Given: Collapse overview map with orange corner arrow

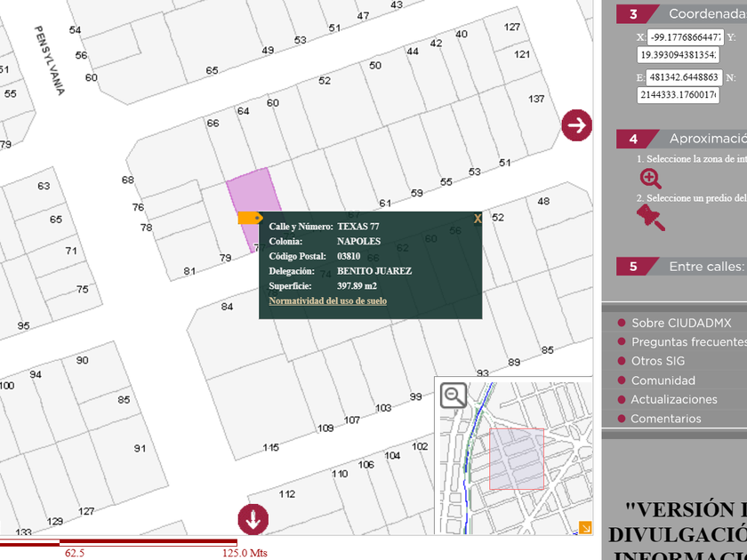Looking at the screenshot, I should coord(584,527).
